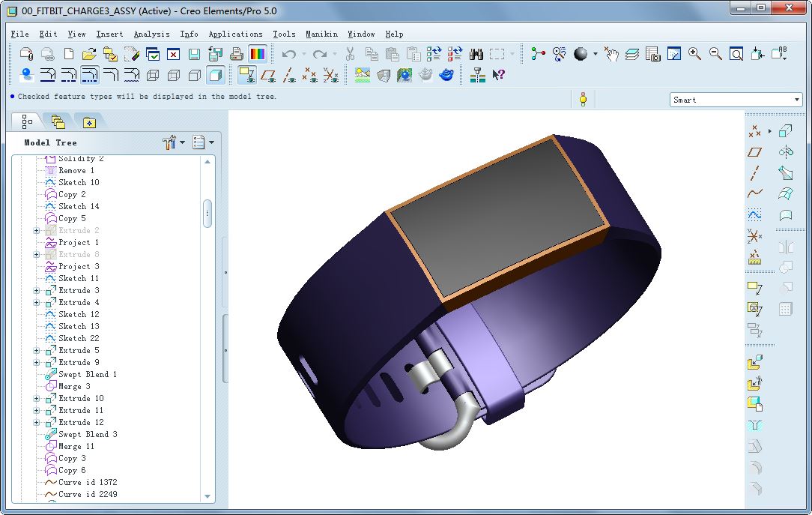Viewport: 812px width, 515px height.
Task: Toggle datum planes display
Action: 267,75
